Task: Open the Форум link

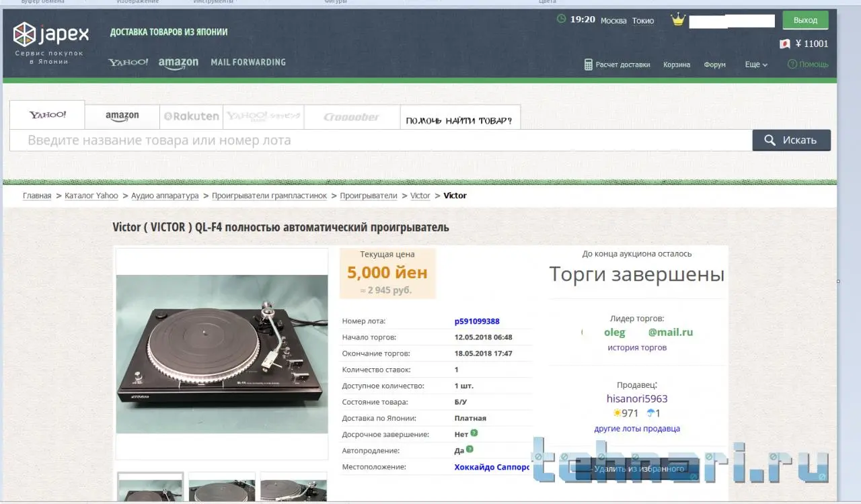Action: pos(714,65)
